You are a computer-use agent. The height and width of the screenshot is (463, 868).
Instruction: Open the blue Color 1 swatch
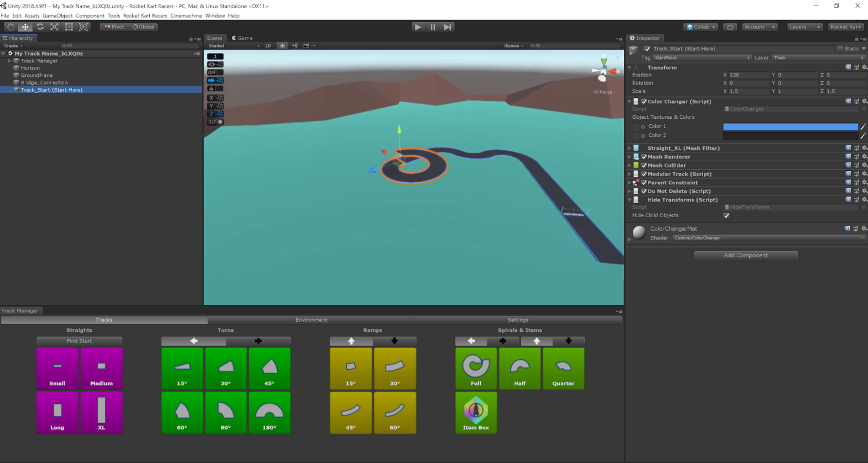(x=790, y=126)
